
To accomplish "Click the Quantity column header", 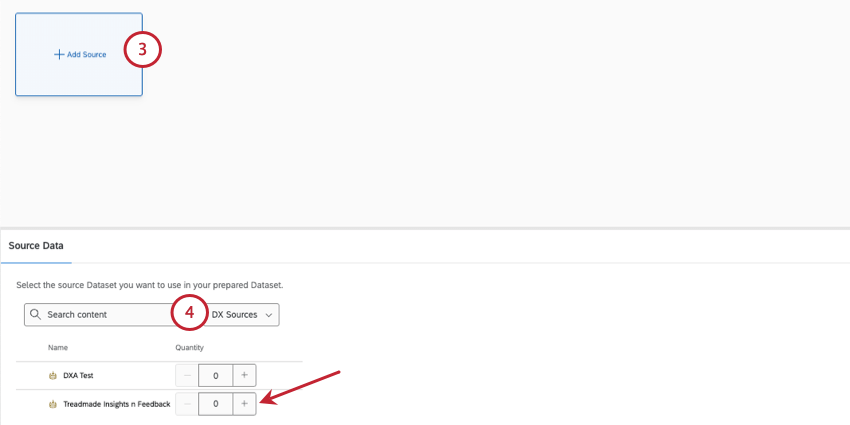I will click(x=189, y=347).
